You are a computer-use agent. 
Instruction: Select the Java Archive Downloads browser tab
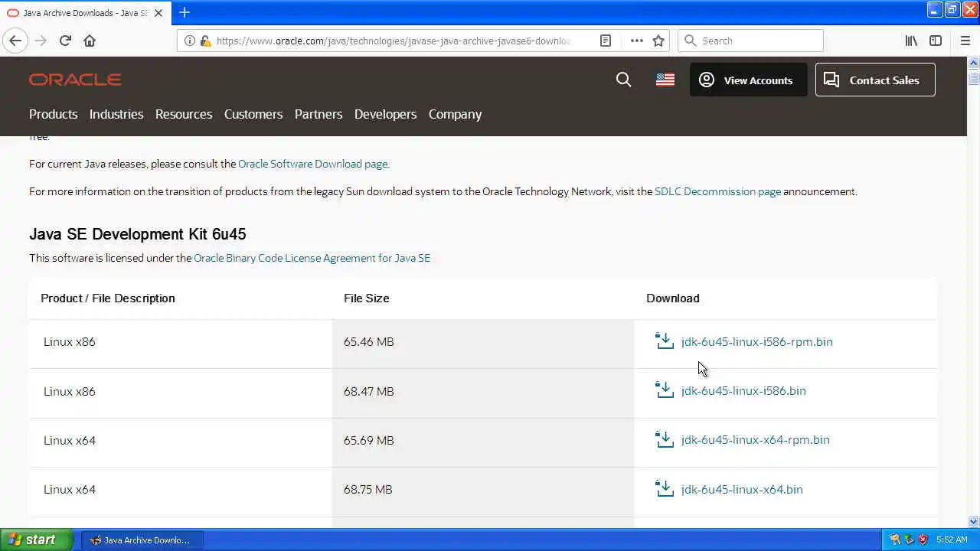84,13
